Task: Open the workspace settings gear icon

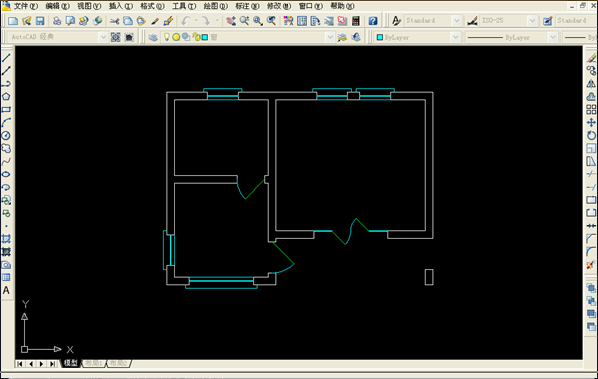Action: point(116,37)
